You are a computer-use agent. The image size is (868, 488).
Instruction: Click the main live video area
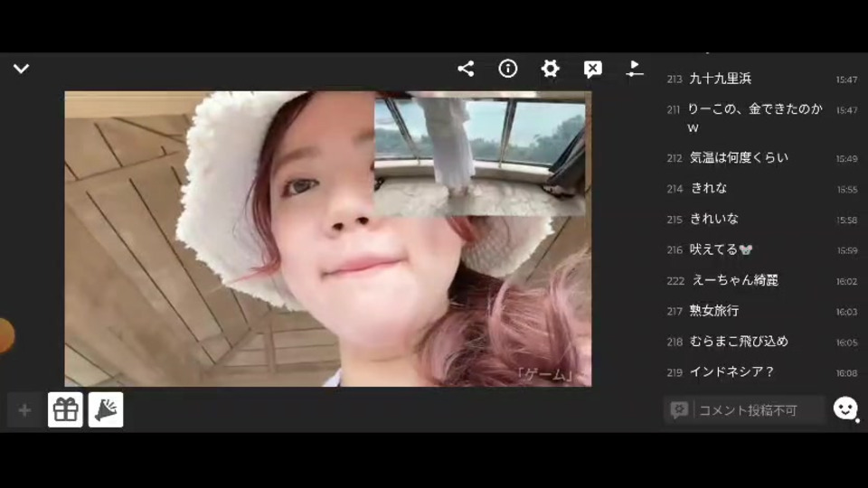click(327, 239)
